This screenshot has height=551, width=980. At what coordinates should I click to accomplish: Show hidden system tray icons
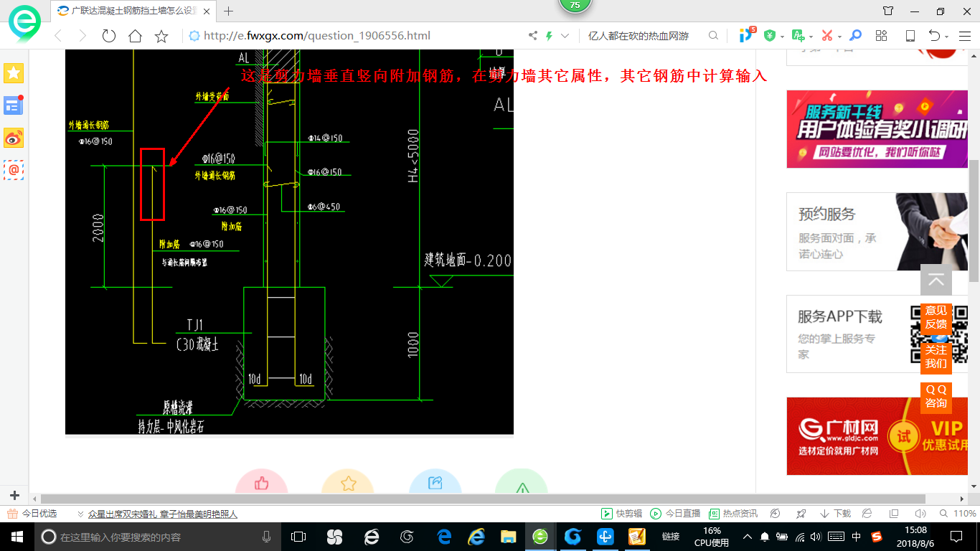tap(747, 537)
